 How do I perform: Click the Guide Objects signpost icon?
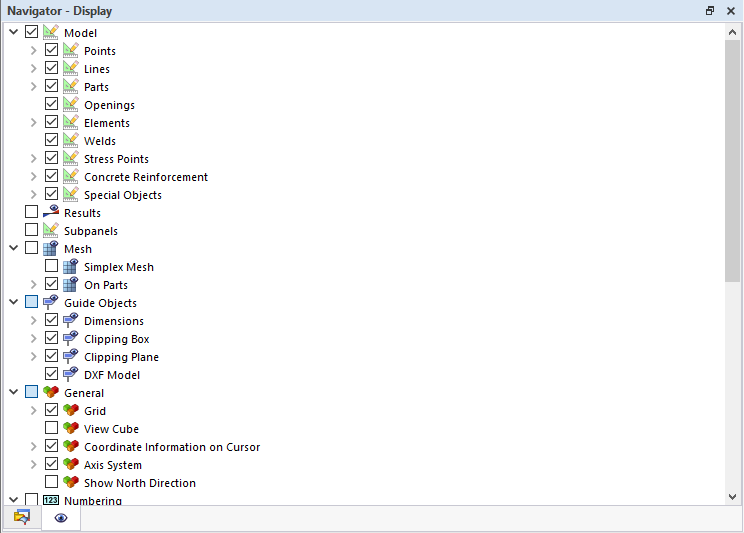tap(51, 302)
